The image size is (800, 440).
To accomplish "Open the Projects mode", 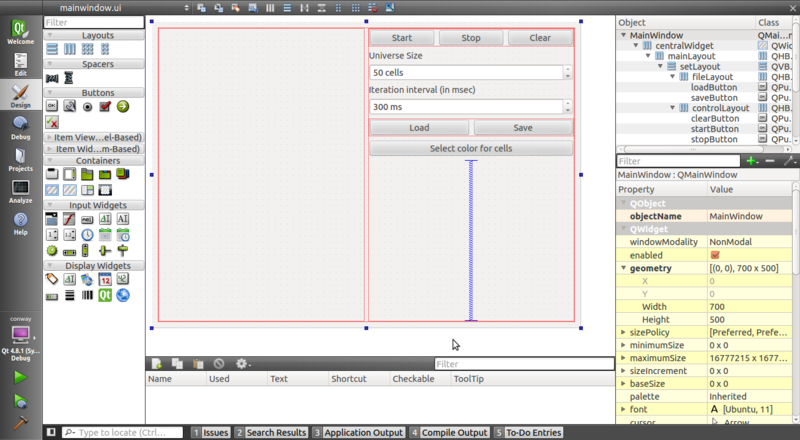I will tap(20, 159).
